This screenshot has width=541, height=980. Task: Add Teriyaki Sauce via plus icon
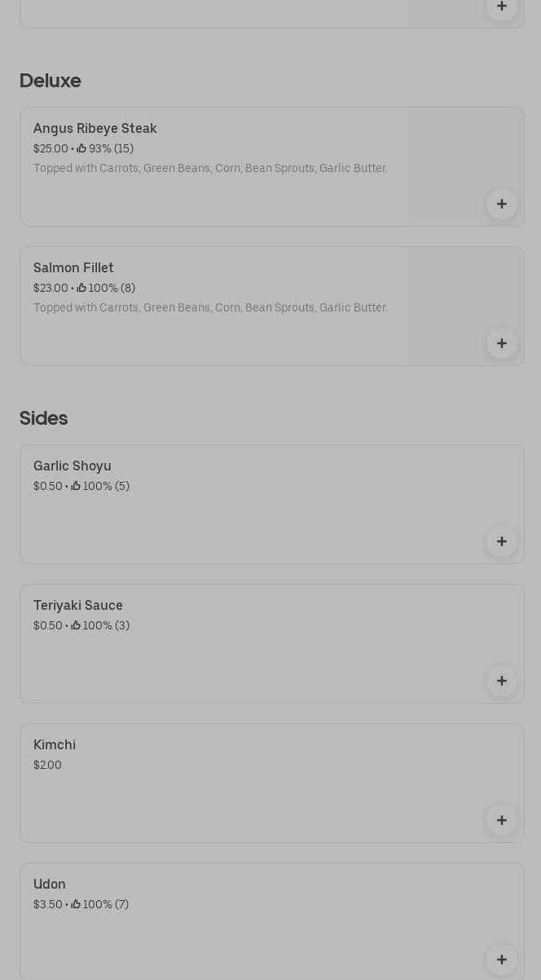pos(501,681)
